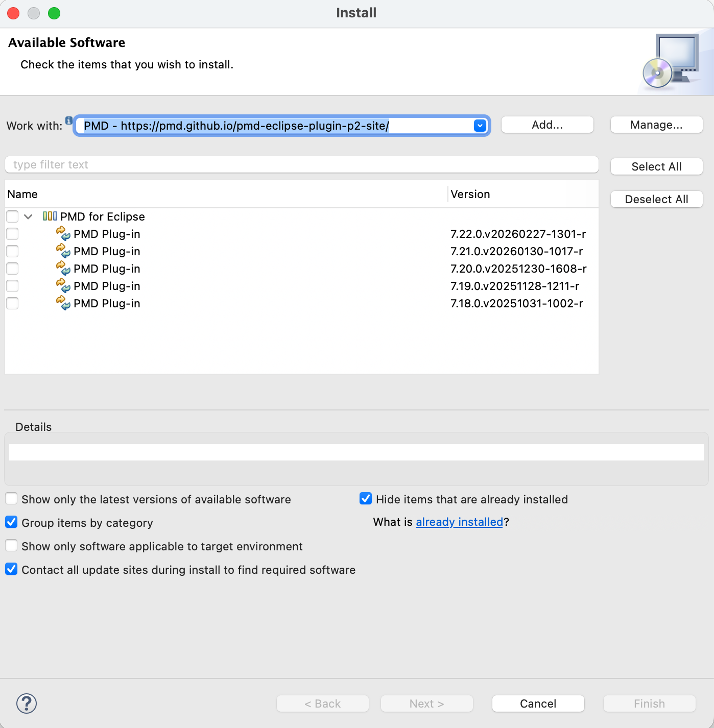Click the install wizard computer disc image

click(x=672, y=61)
